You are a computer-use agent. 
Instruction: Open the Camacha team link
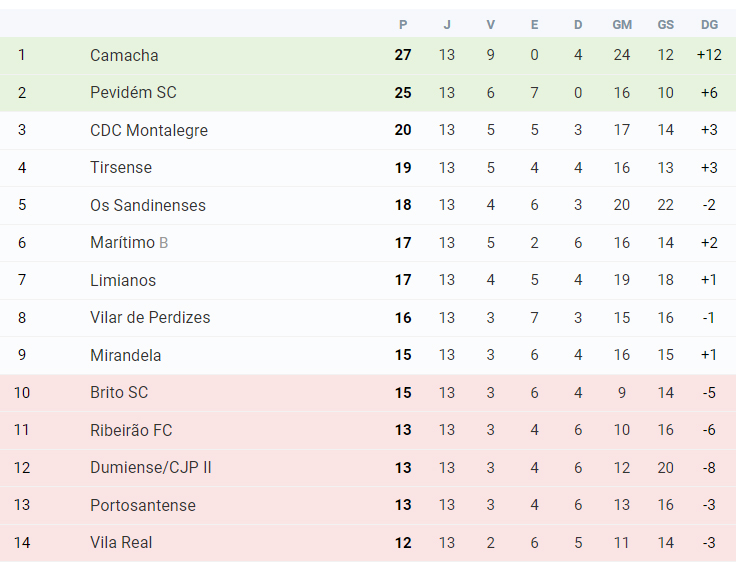tap(124, 55)
